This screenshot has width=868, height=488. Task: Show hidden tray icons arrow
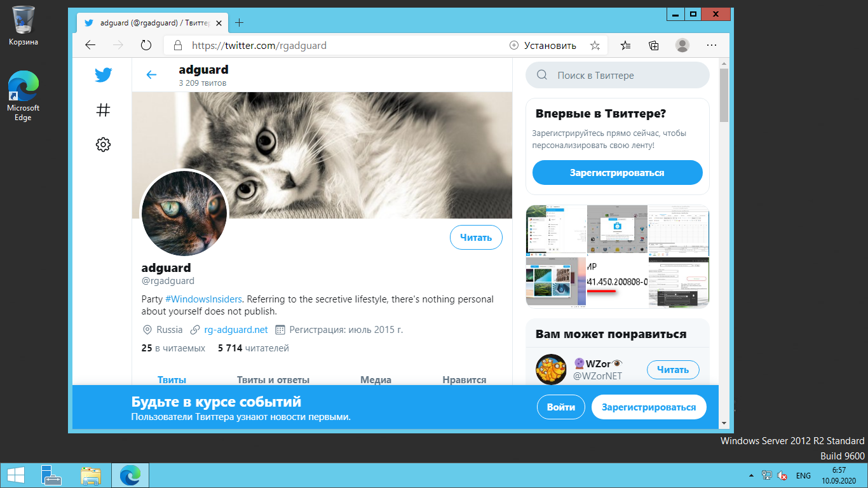point(752,475)
